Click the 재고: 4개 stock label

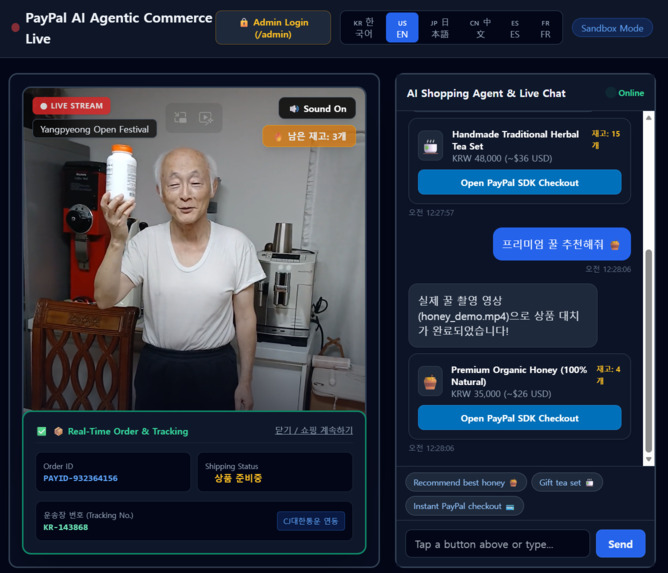608,375
